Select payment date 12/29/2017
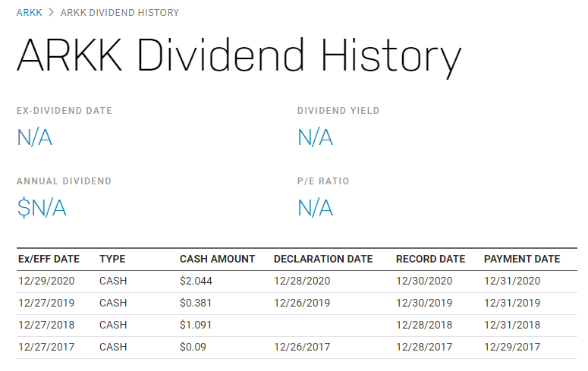Screen dimensions: 588x371 [x=512, y=347]
